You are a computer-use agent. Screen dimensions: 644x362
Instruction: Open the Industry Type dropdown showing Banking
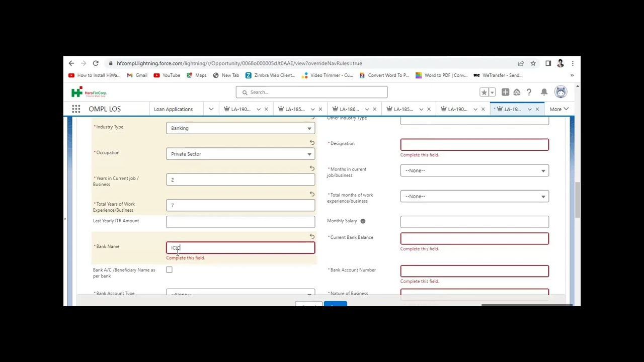(x=240, y=128)
